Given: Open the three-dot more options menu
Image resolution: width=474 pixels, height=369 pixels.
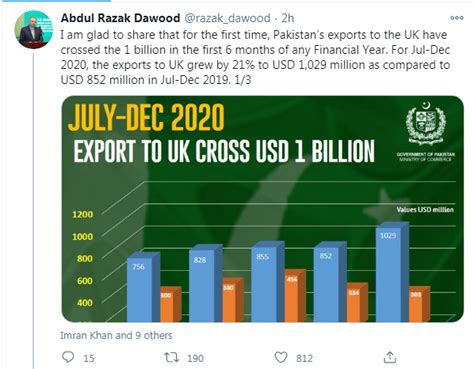Looking at the screenshot, I should pyautogui.click(x=457, y=18).
